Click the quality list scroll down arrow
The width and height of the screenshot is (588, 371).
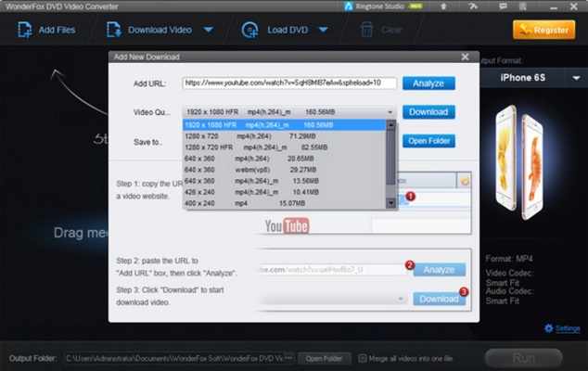(x=390, y=203)
